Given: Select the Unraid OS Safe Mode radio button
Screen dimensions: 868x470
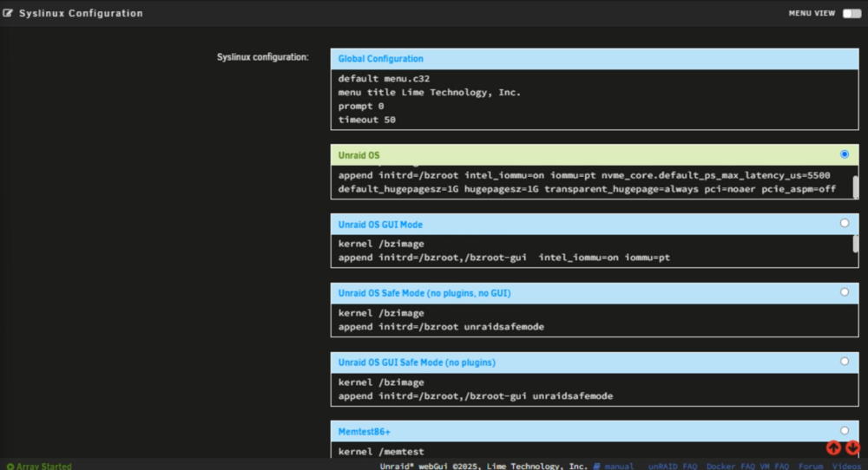Looking at the screenshot, I should (845, 292).
